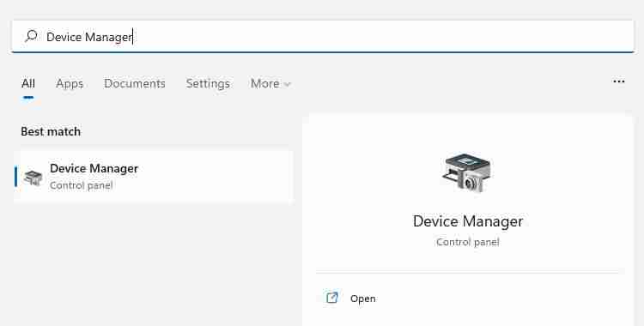Click blue selection bar beside Device Manager result
Image resolution: width=644 pixels, height=326 pixels.
(x=15, y=177)
